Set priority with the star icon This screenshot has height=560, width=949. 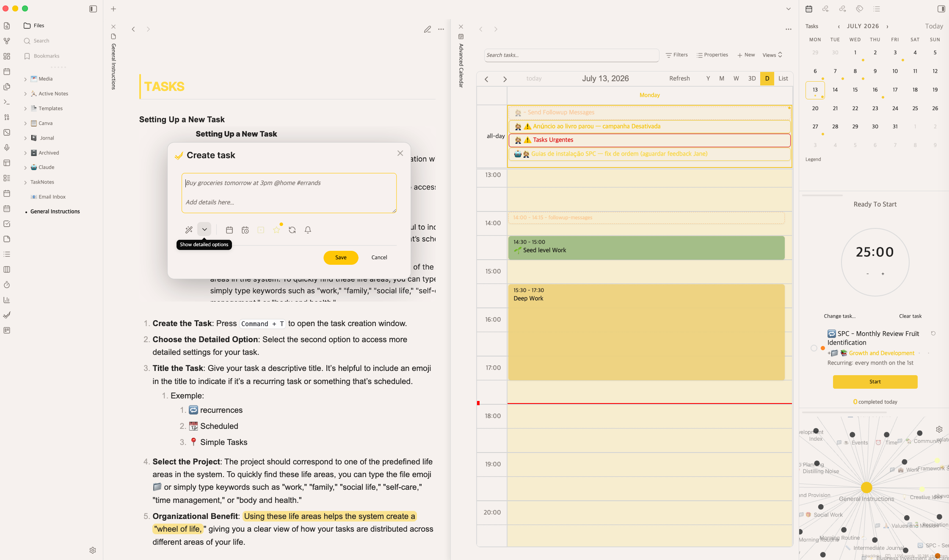tap(276, 230)
